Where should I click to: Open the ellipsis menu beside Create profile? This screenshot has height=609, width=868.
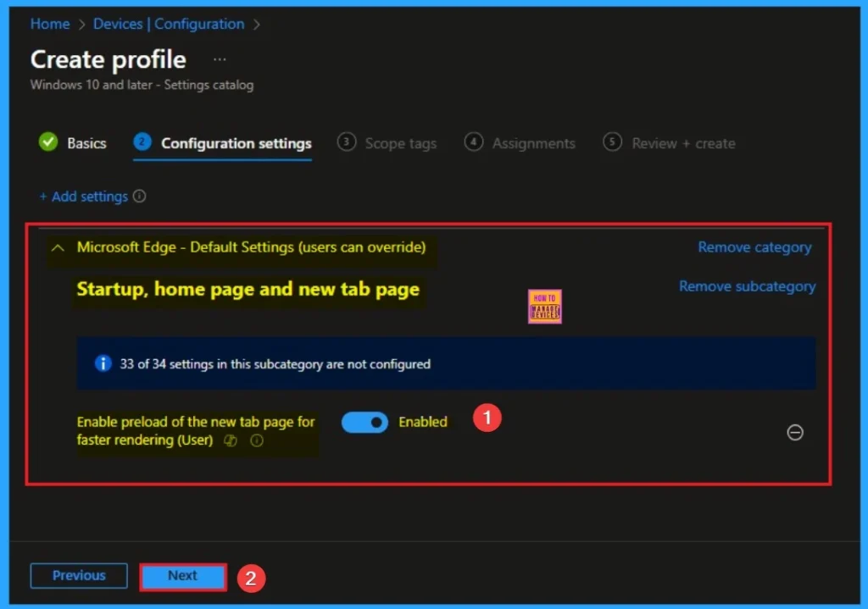pyautogui.click(x=220, y=59)
